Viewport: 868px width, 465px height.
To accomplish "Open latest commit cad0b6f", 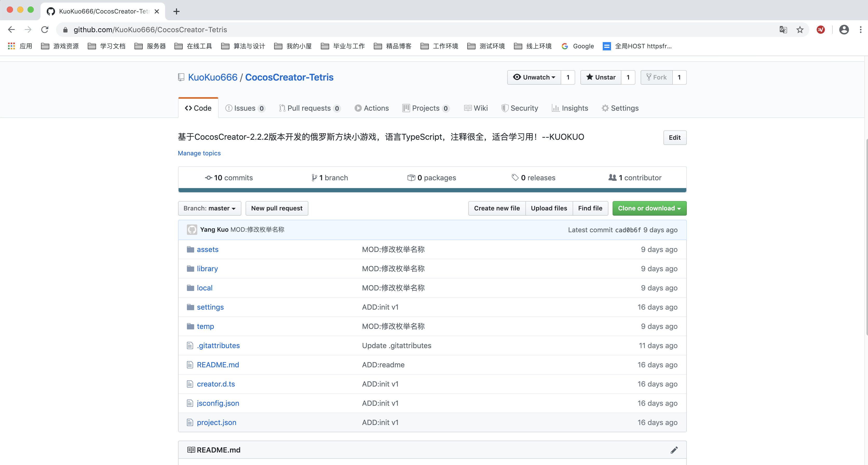I will pyautogui.click(x=628, y=230).
